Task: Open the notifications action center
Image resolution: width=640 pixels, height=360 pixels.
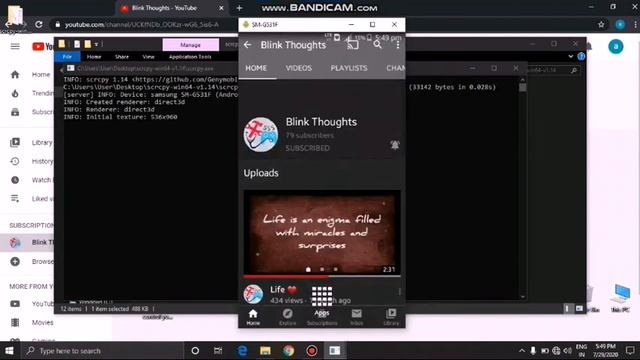Action: (630, 351)
